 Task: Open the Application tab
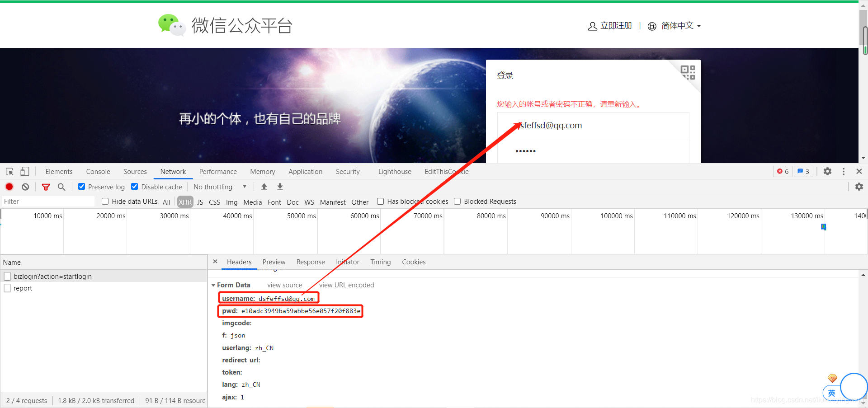306,172
